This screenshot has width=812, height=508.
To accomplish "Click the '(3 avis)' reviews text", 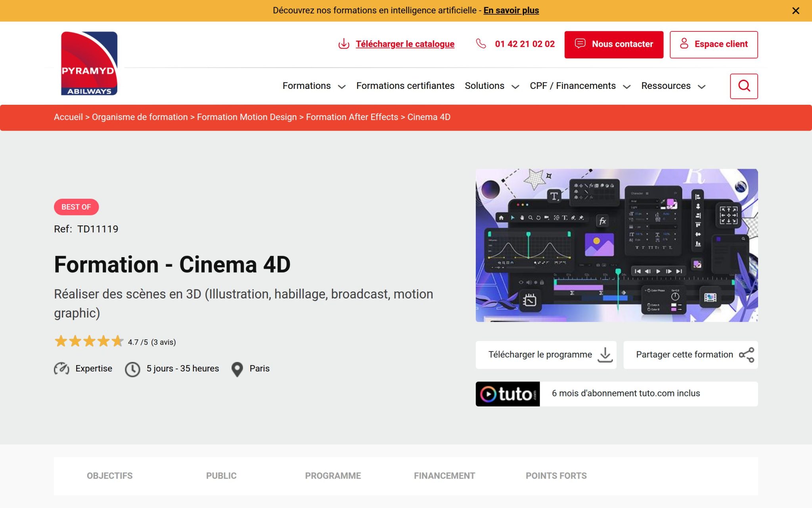I will pyautogui.click(x=163, y=342).
